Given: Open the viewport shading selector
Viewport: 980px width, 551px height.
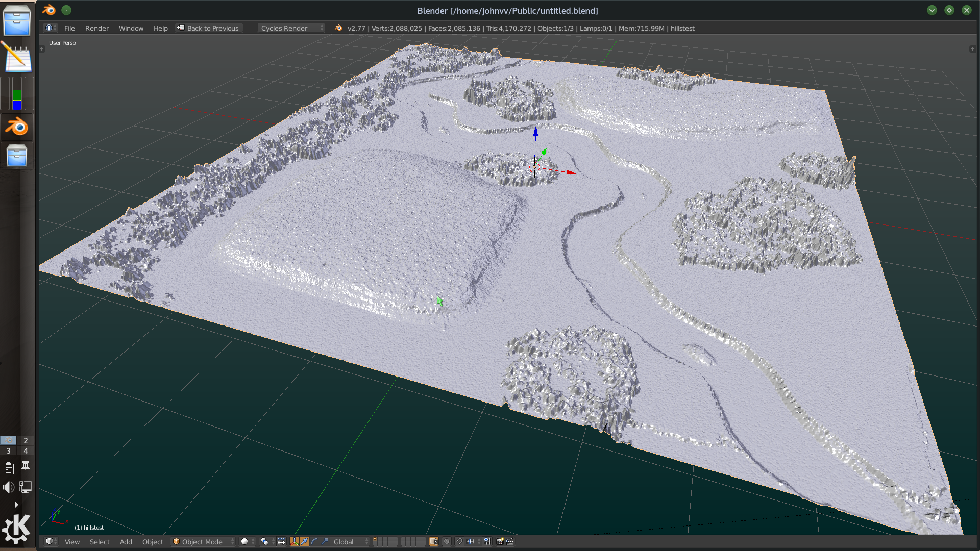Looking at the screenshot, I should tap(248, 541).
